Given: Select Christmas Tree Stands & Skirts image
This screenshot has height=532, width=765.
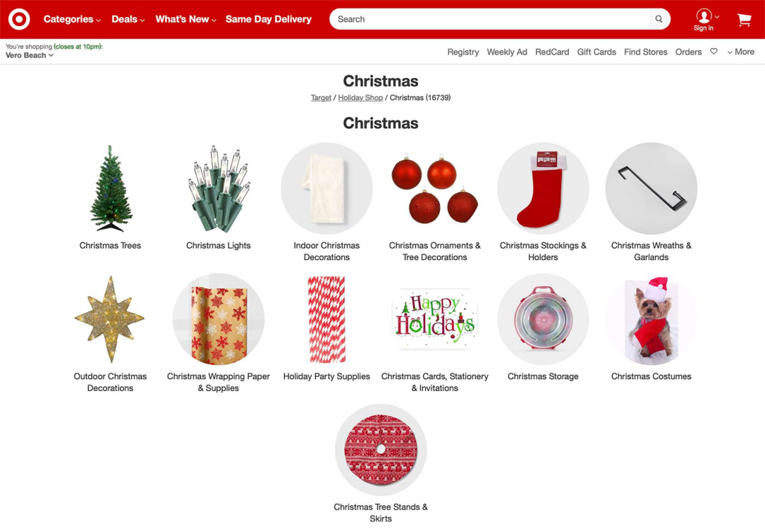Looking at the screenshot, I should pos(381,450).
